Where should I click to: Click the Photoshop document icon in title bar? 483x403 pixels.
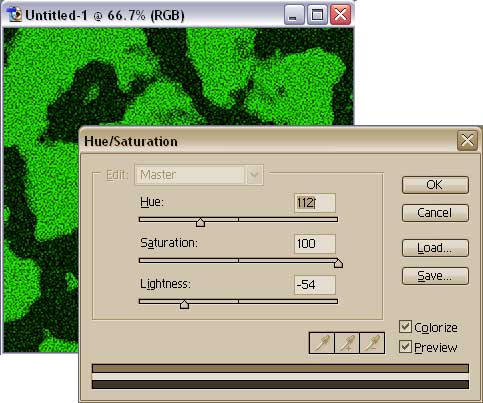[14, 15]
